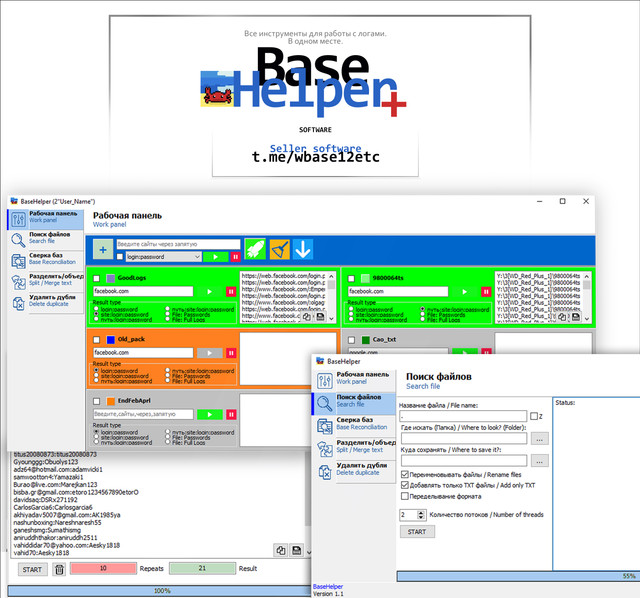
Task: Click save floppy icon beside the credentials list
Action: point(296,550)
